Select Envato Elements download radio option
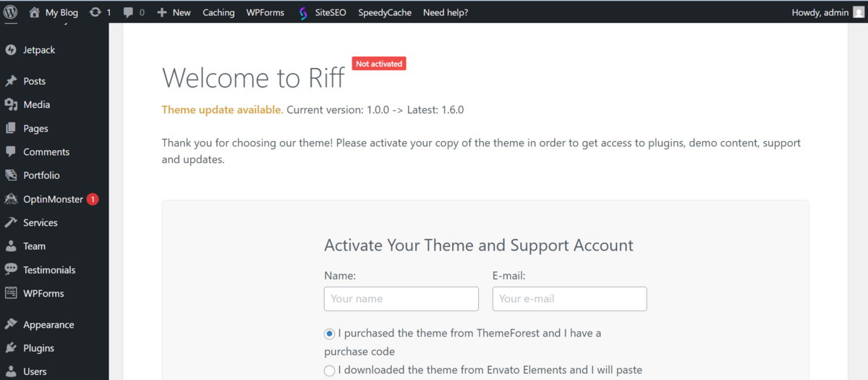This screenshot has width=868, height=380. [330, 371]
